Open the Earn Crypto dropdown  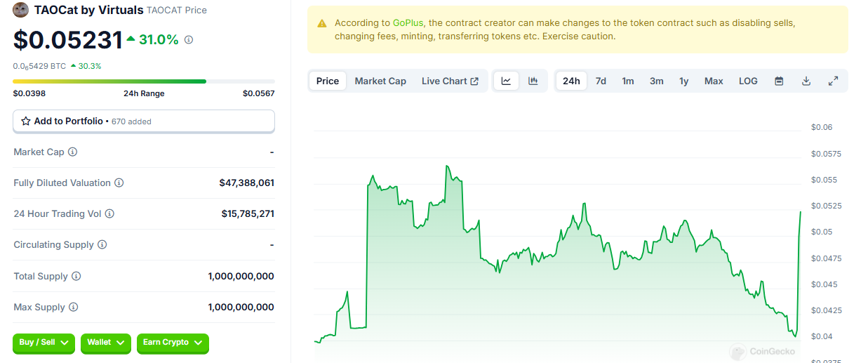pos(173,343)
